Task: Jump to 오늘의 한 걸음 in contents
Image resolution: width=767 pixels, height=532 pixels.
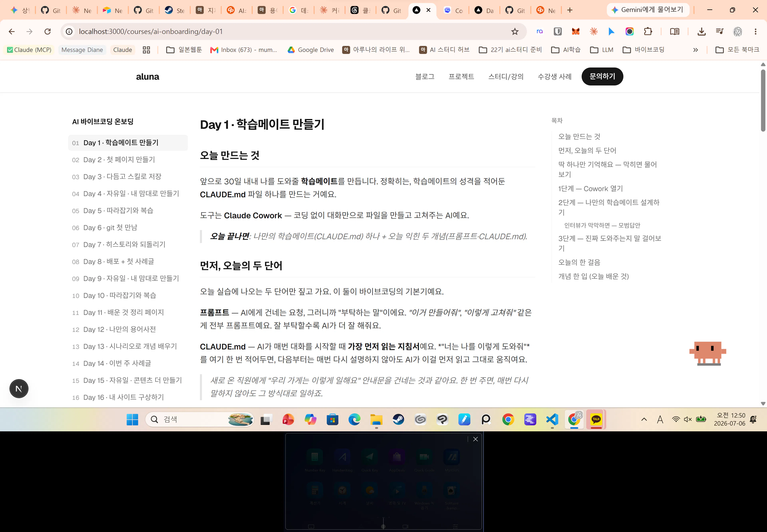Action: (579, 262)
